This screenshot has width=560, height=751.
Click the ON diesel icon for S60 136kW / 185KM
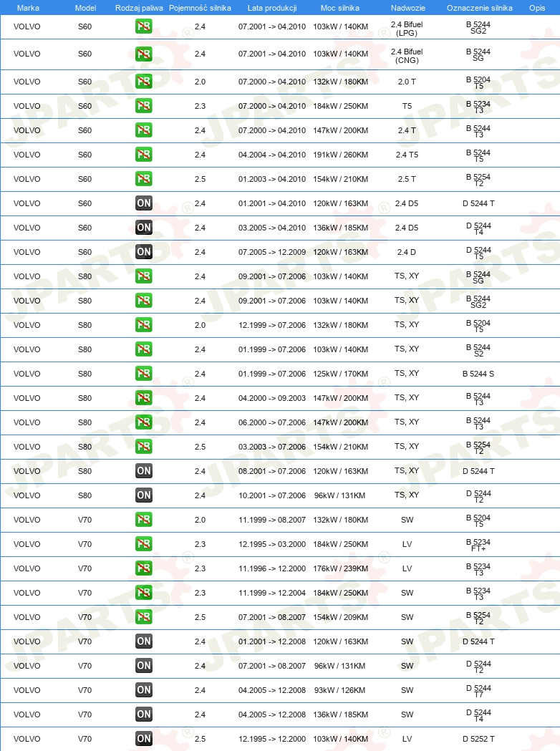[x=144, y=228]
